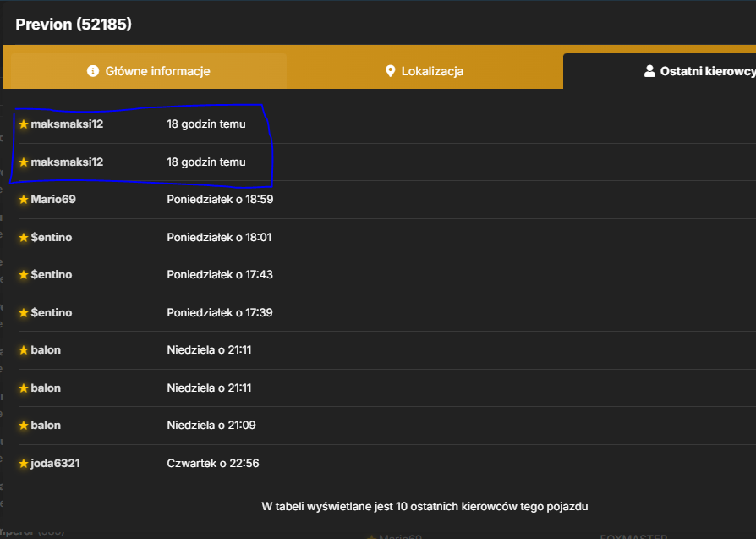Click the map pin icon beside Lokalizacja
Image resolution: width=756 pixels, height=539 pixels.
point(390,71)
